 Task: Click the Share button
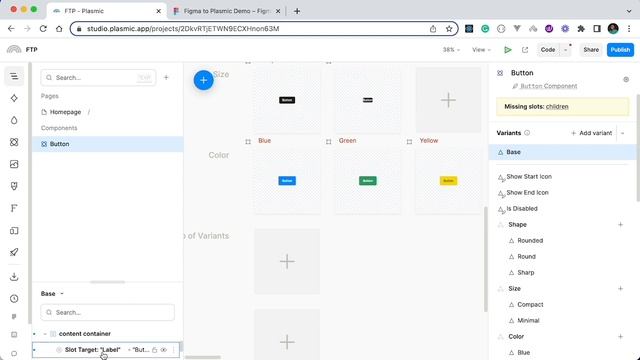(x=591, y=50)
